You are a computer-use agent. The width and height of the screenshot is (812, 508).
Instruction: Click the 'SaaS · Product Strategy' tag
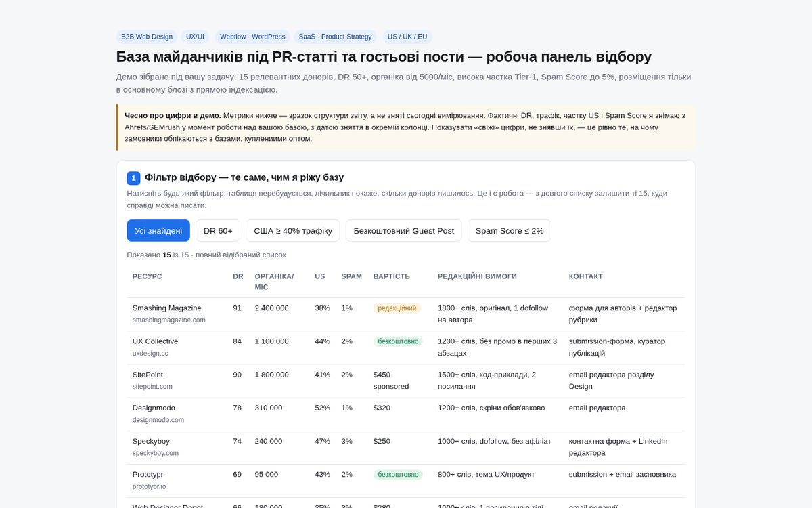335,37
